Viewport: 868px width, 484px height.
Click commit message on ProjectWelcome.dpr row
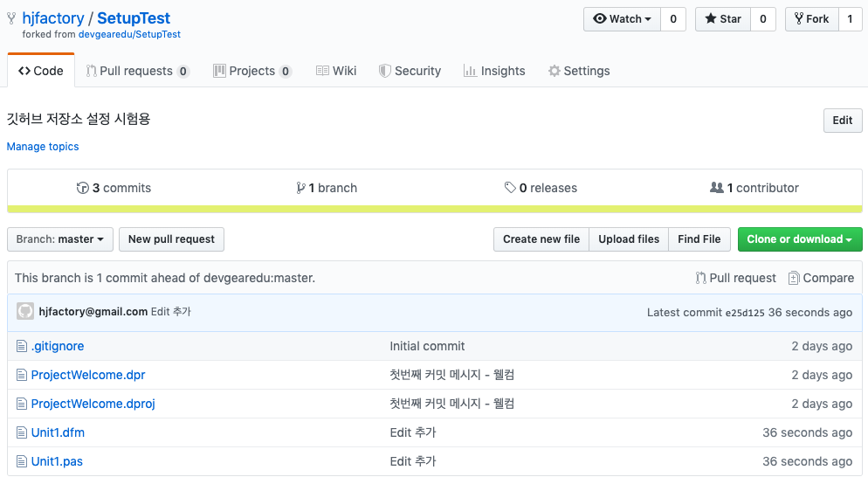[451, 376]
